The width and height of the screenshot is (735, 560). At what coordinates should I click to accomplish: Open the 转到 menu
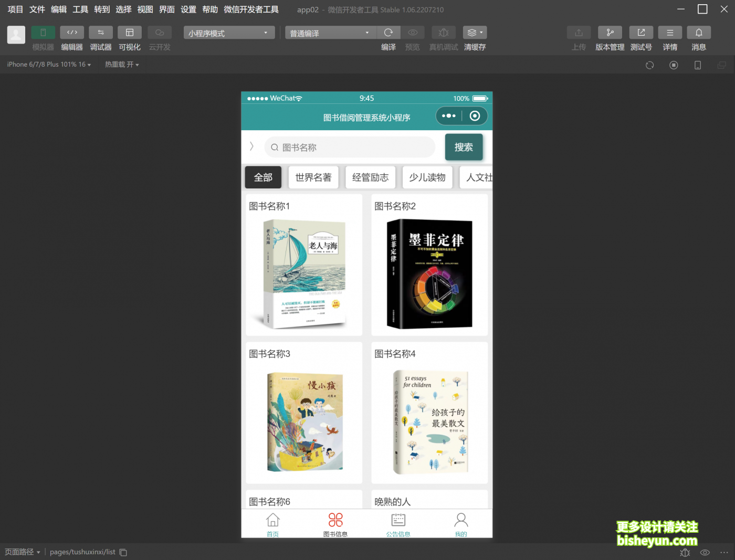(102, 9)
